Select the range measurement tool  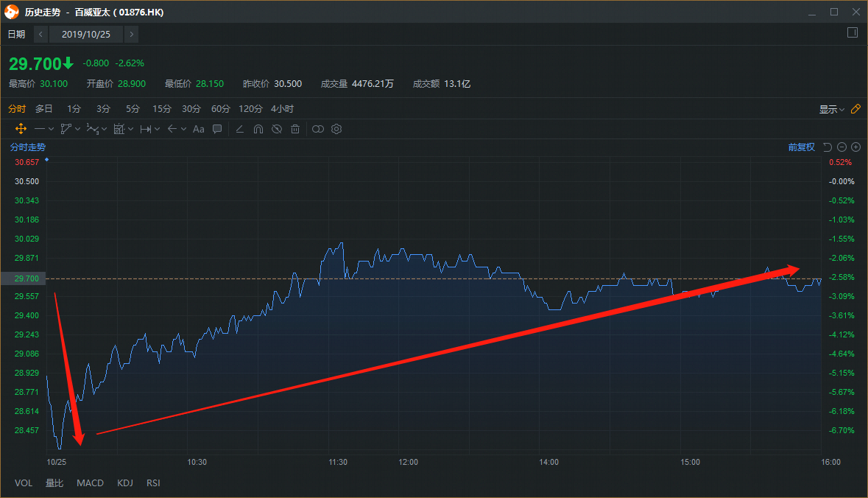[x=146, y=129]
